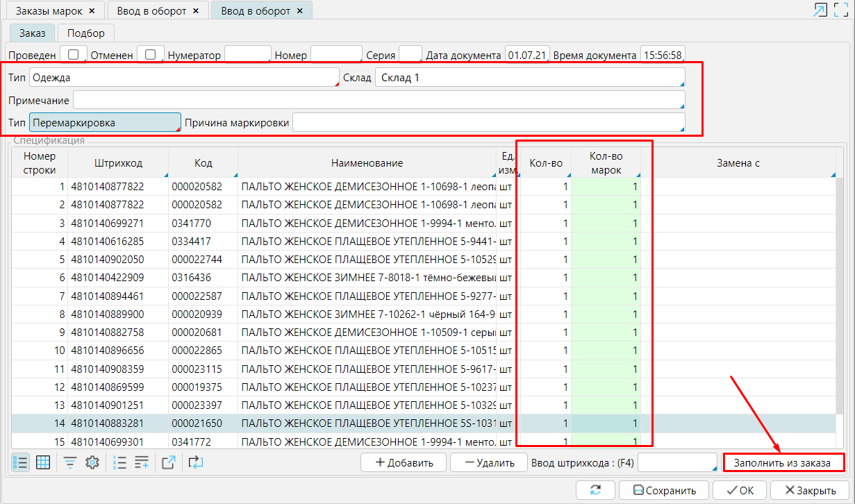Click the Добавить button
The height and width of the screenshot is (504, 855).
point(404,462)
